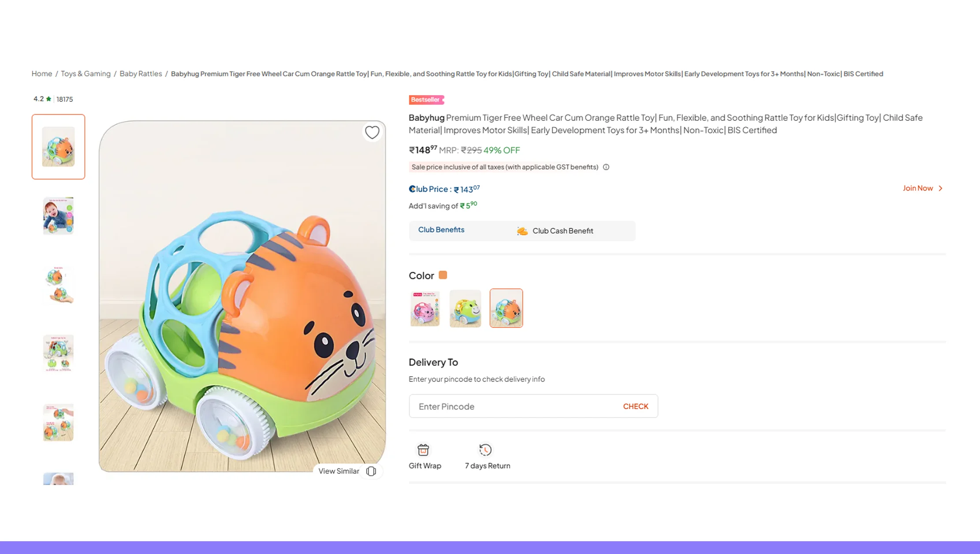Image resolution: width=980 pixels, height=554 pixels.
Task: Click the GST info icon
Action: 606,167
